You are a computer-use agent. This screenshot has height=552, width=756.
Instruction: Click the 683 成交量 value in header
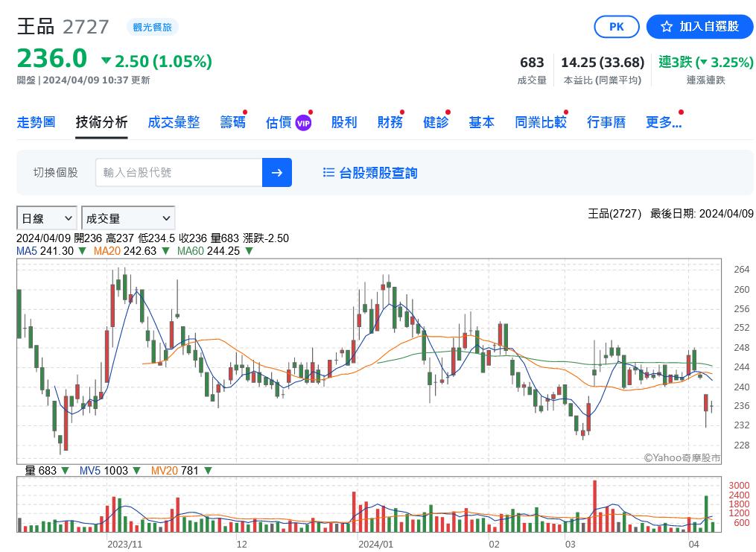[532, 63]
